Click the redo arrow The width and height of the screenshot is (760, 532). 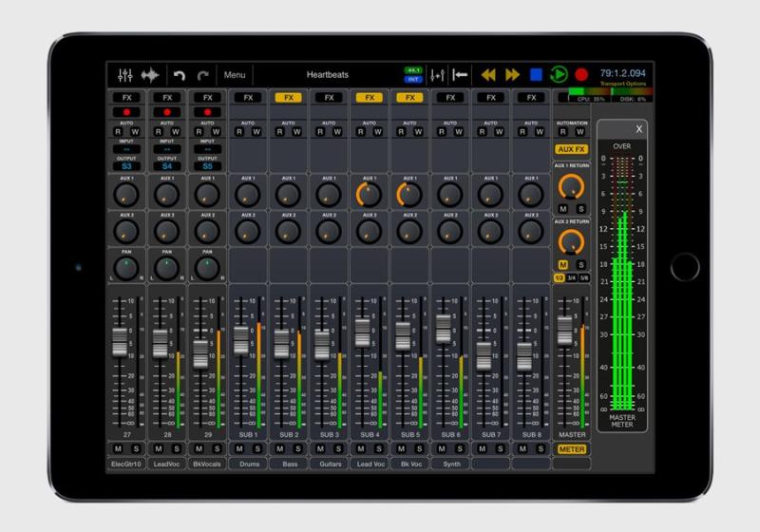[202, 75]
